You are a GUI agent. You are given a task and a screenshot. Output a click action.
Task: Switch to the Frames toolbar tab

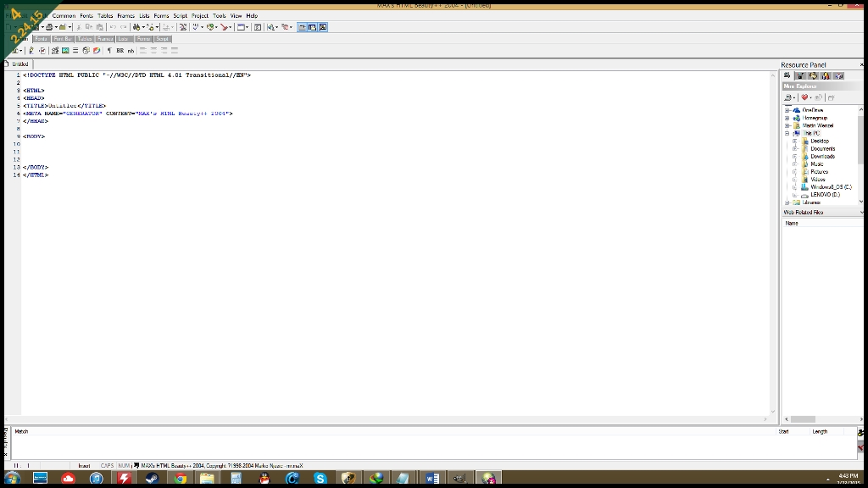tap(105, 39)
